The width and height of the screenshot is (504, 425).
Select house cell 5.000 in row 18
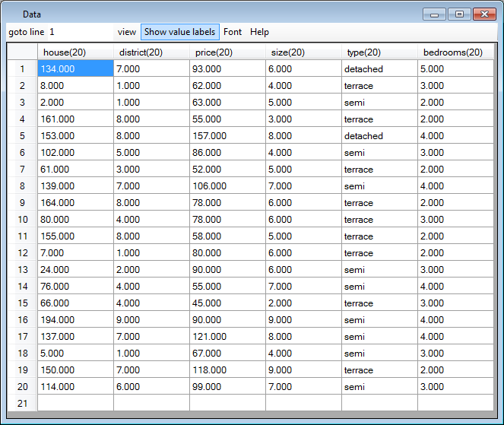(75, 353)
